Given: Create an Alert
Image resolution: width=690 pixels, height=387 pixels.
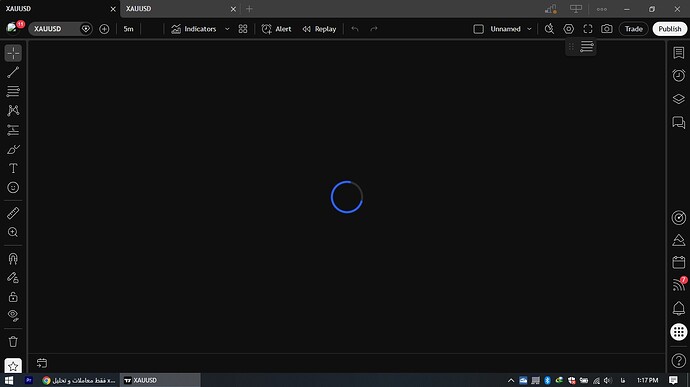Looking at the screenshot, I should [276, 29].
